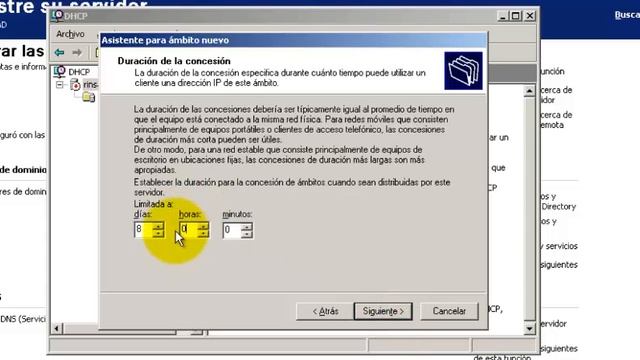Increase the días value with the up arrow
Screen dimensions: 640x360
point(158,226)
